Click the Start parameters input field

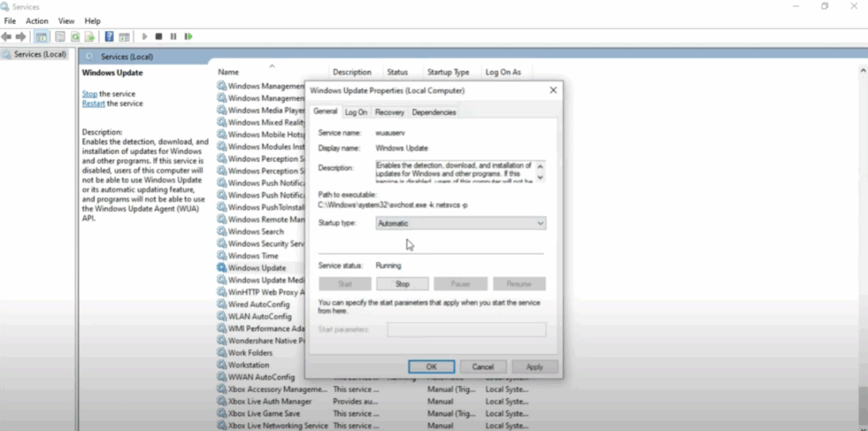(467, 329)
